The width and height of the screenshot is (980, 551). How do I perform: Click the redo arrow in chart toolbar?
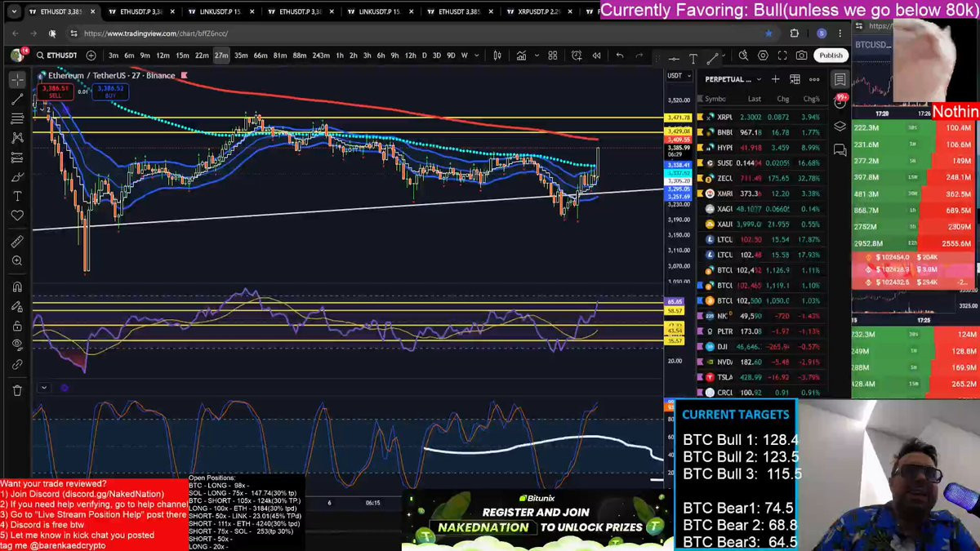coord(639,56)
